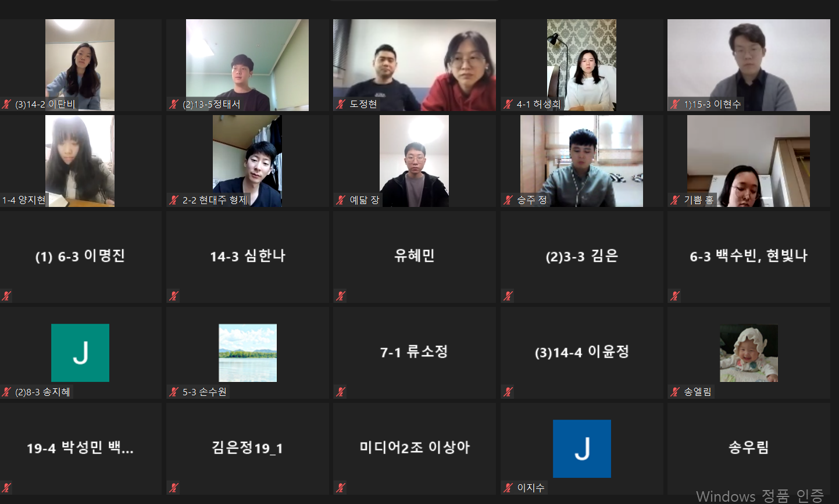Screen dimensions: 839x504
Task: Click muted mic icon on 유혜민 tile
Action: coord(341,296)
